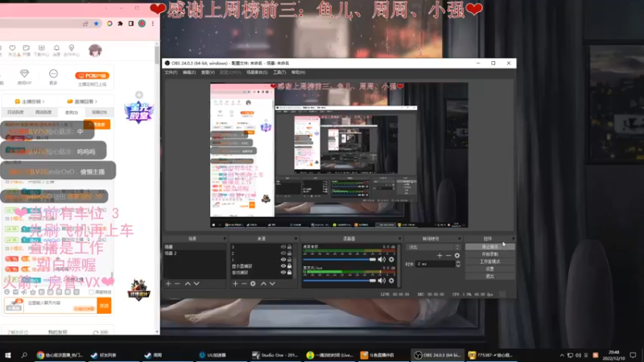Open Chrome three-dot menu
644x362 pixels.
click(x=153, y=23)
